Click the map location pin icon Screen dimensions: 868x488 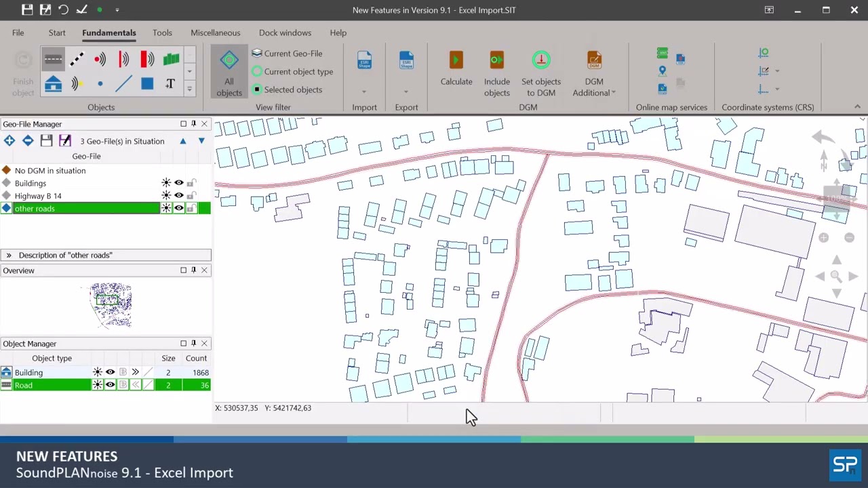pyautogui.click(x=663, y=70)
